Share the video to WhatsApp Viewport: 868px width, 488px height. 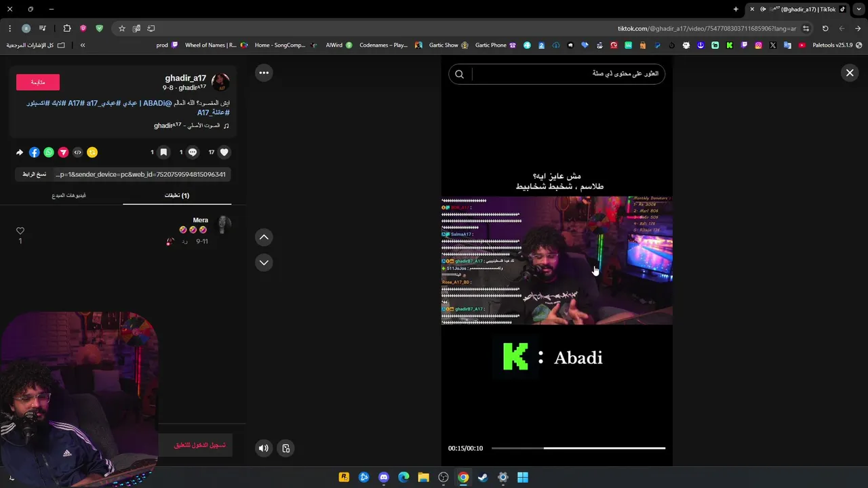(49, 152)
